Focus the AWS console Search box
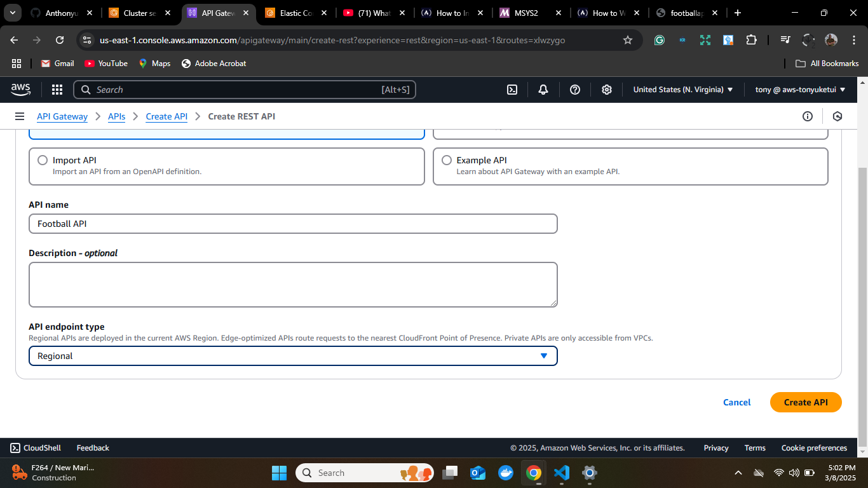Viewport: 868px width, 488px height. [245, 90]
